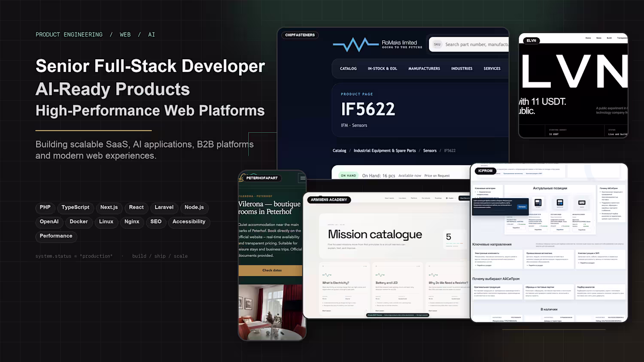Click Start Lesson under What Is Electricity?

327,311
